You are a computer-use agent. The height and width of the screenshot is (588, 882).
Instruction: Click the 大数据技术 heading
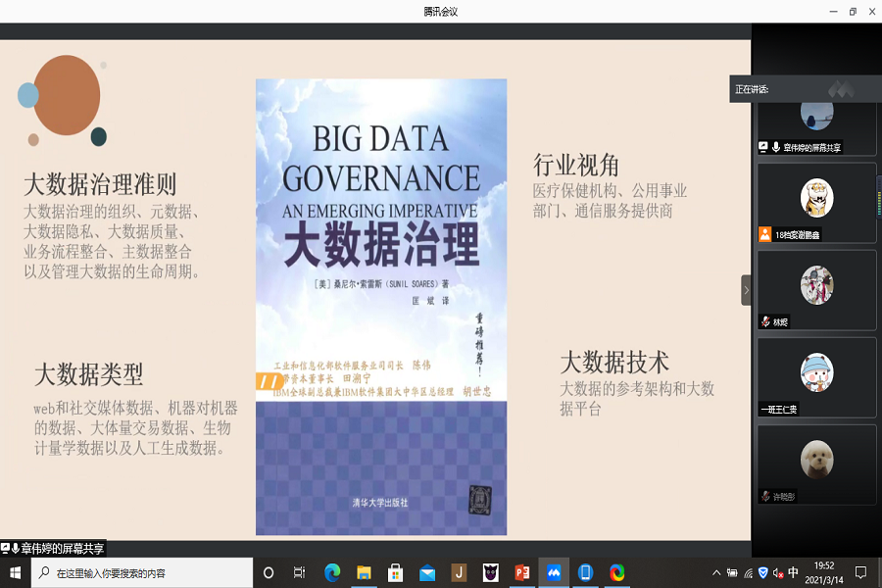tap(614, 362)
